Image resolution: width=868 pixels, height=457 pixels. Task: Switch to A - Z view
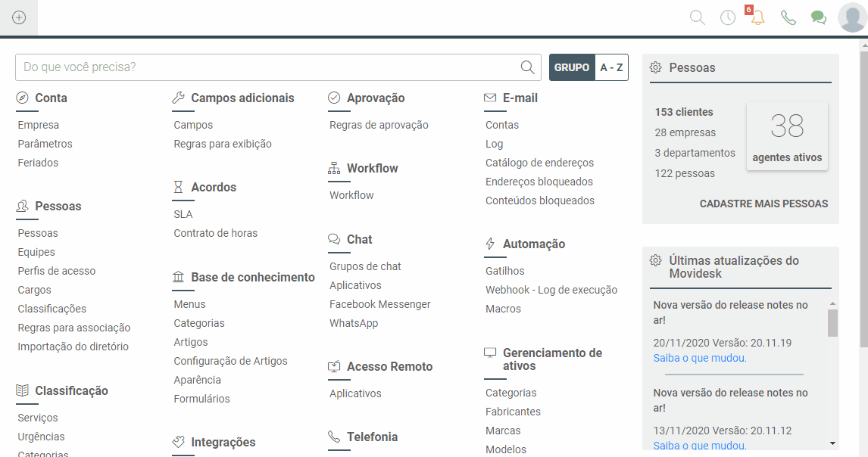[612, 67]
